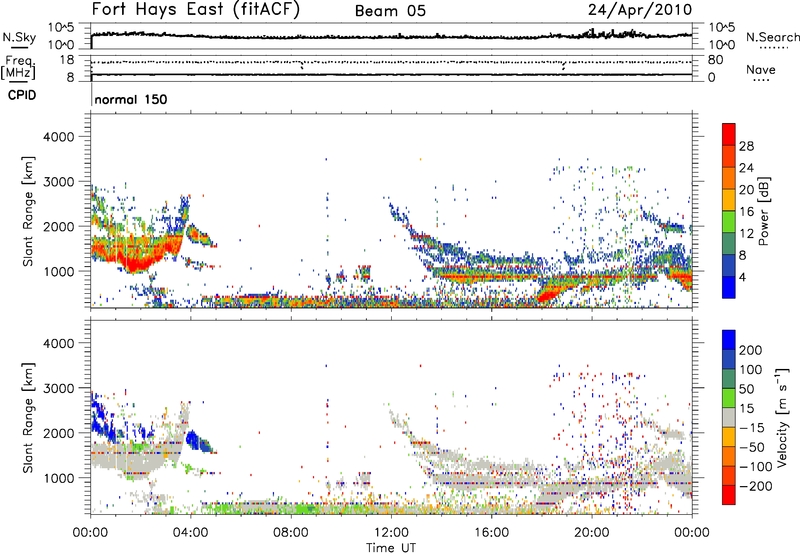Click the green 12 dB power swatch
The height and width of the screenshot is (554, 800).
[x=729, y=222]
